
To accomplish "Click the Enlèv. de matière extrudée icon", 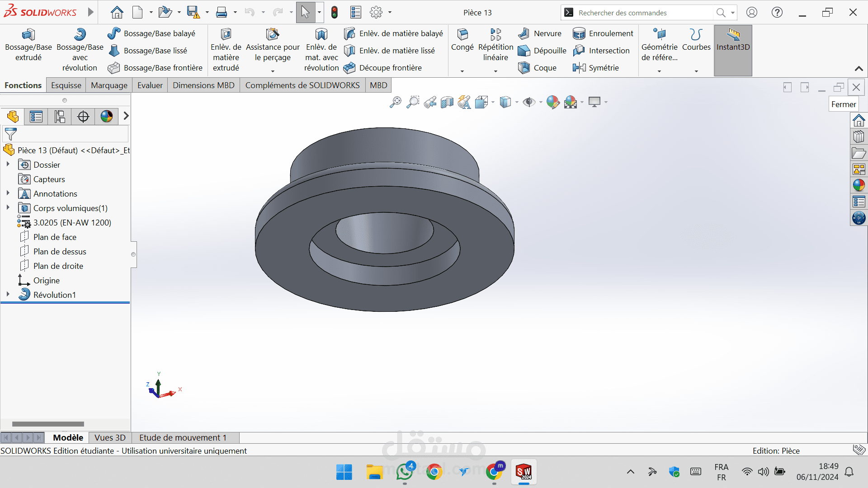I will pyautogui.click(x=226, y=35).
